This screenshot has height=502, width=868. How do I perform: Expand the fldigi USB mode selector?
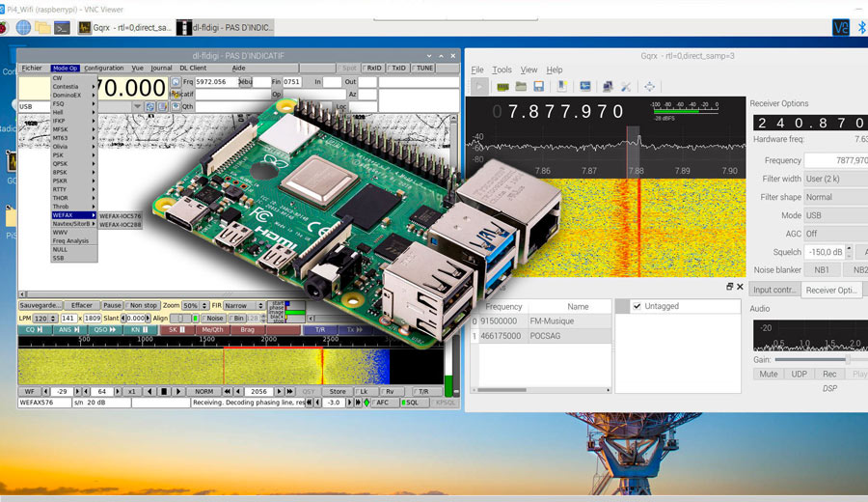(137, 106)
